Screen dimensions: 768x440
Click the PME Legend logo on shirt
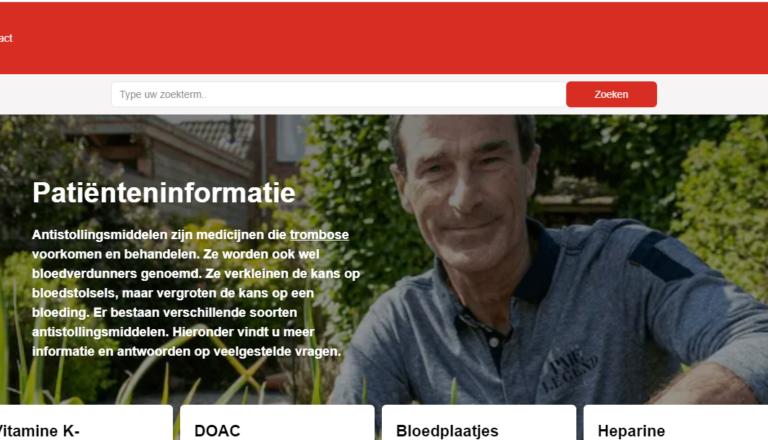pyautogui.click(x=571, y=368)
